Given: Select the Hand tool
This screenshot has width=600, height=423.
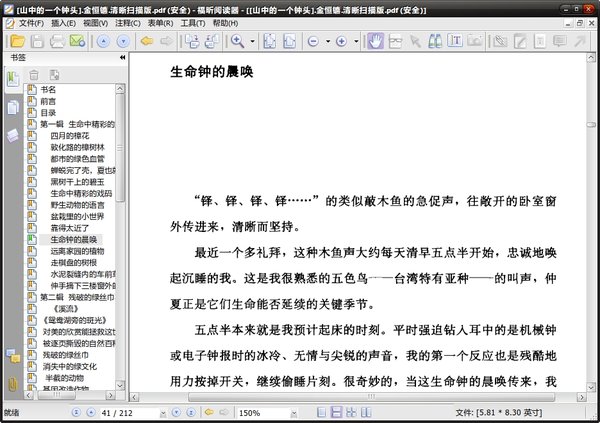Looking at the screenshot, I should click(377, 41).
